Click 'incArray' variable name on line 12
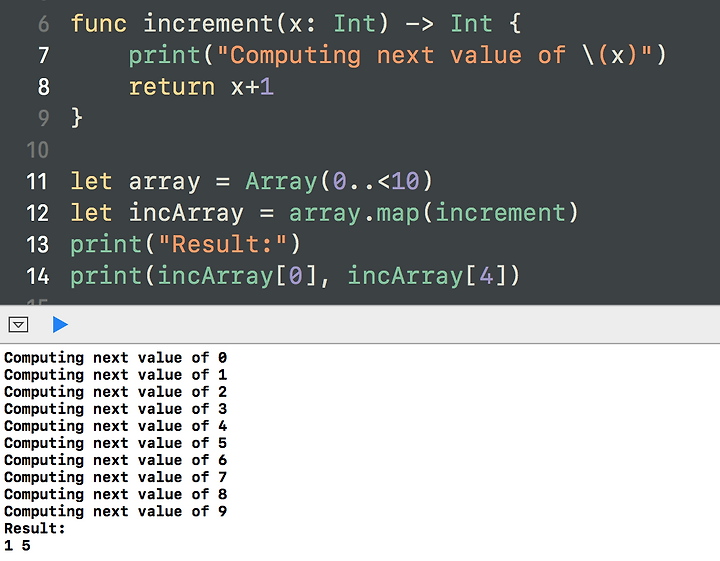This screenshot has height=561, width=720. 186,213
